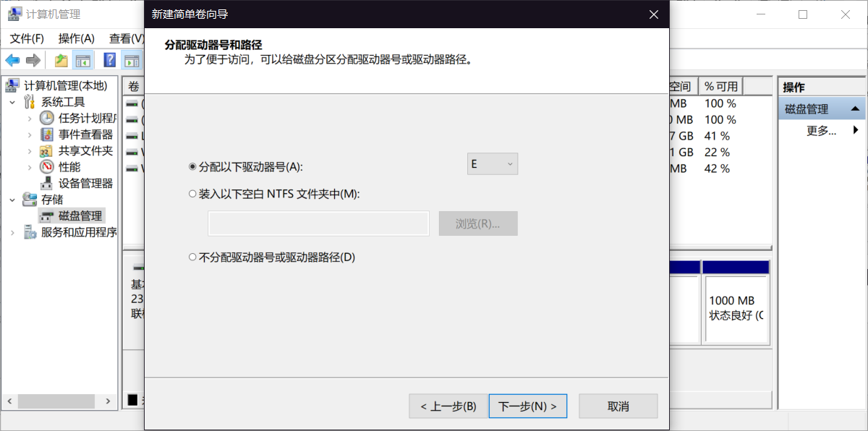Image resolution: width=868 pixels, height=431 pixels.
Task: Expand the 共享文件夹 tree node
Action: click(x=29, y=150)
